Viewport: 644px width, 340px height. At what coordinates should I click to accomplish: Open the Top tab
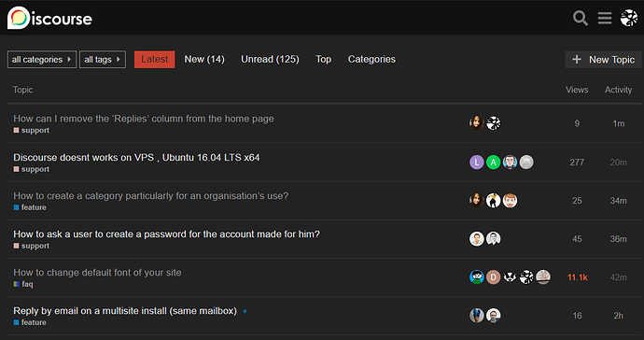click(324, 60)
